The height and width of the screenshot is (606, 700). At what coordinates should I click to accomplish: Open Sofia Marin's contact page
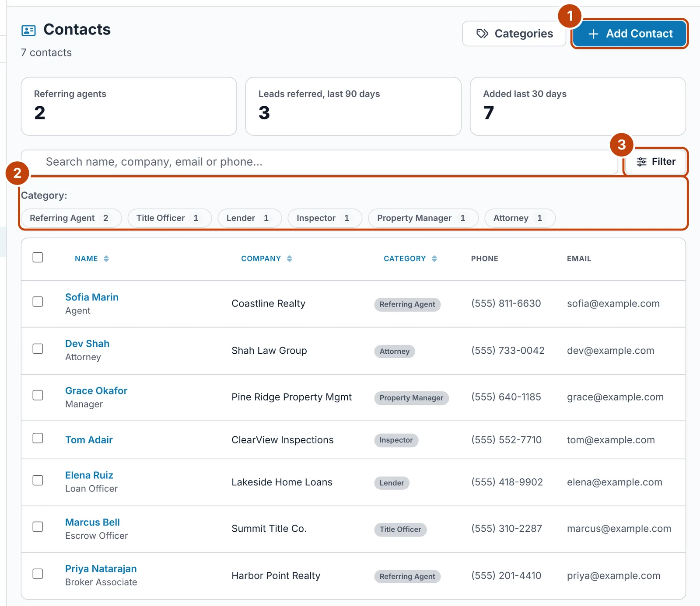tap(92, 297)
